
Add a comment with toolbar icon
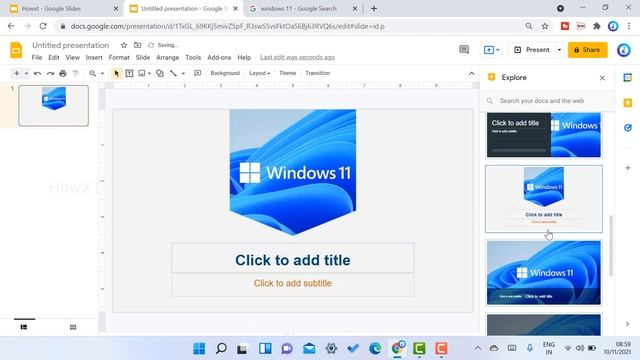(x=198, y=73)
